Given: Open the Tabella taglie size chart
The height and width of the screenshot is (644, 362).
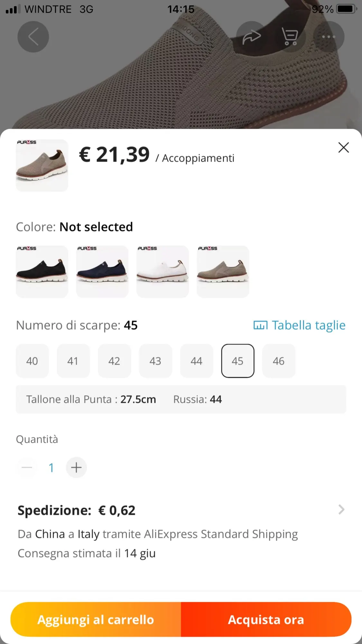Looking at the screenshot, I should [299, 325].
